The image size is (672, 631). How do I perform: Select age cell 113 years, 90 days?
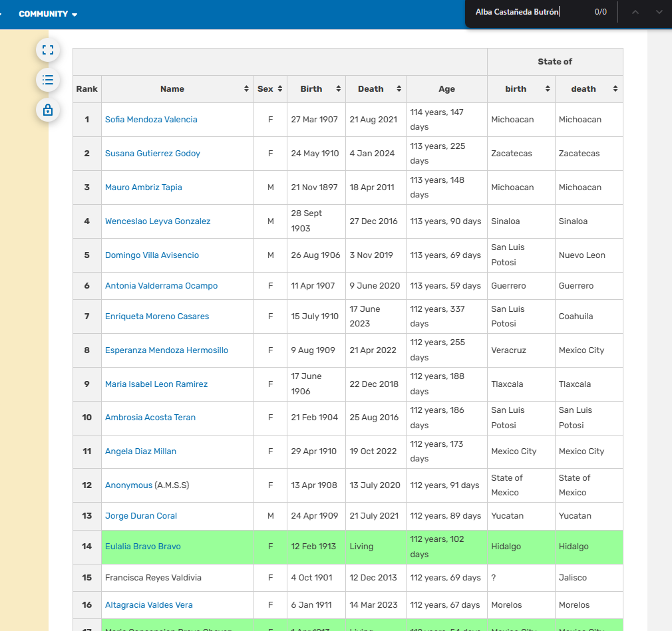click(x=446, y=221)
